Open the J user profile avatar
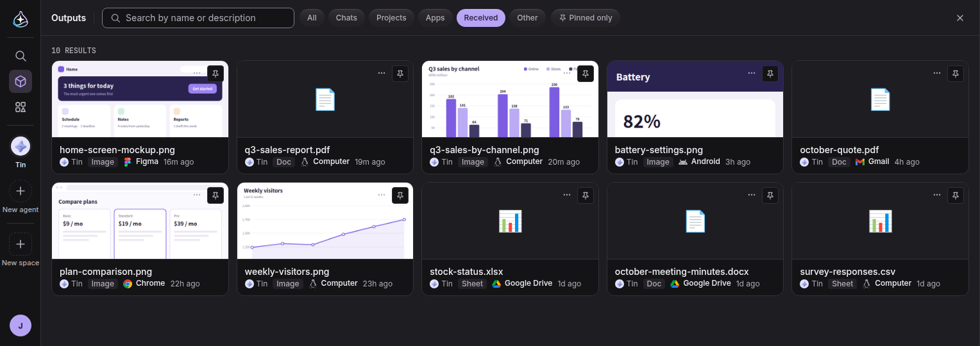Screen dimensions: 980x346 21,325
